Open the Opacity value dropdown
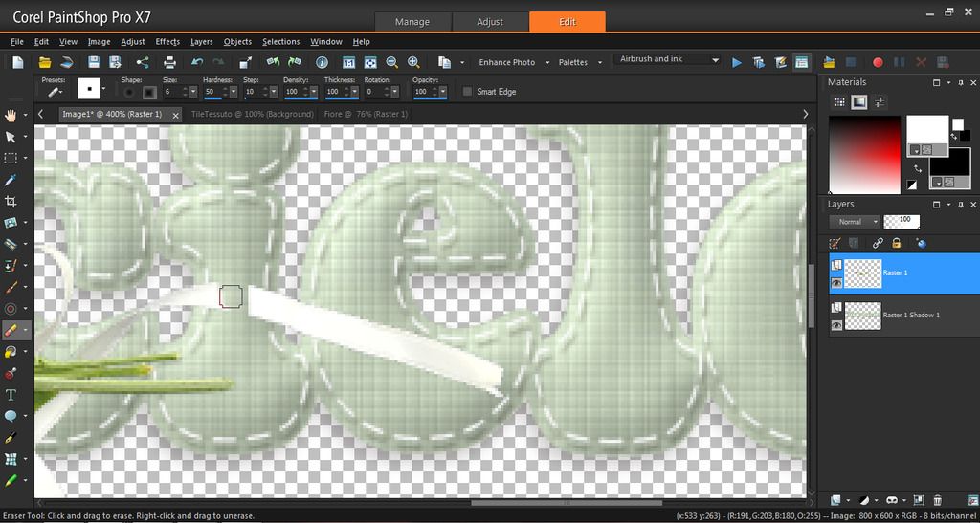This screenshot has height=523, width=980. point(443,92)
